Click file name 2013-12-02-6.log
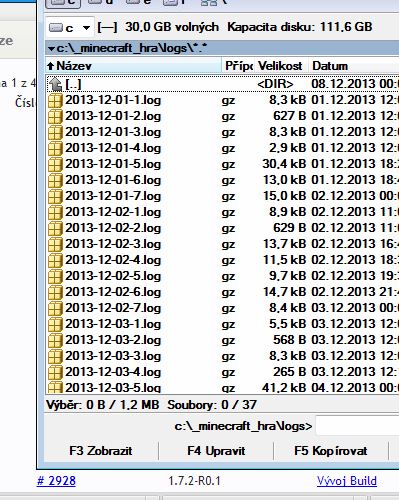The image size is (399, 500). tap(113, 292)
